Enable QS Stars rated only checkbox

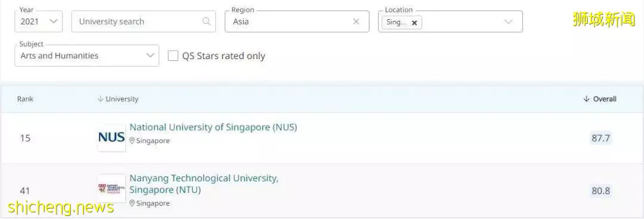(x=173, y=56)
